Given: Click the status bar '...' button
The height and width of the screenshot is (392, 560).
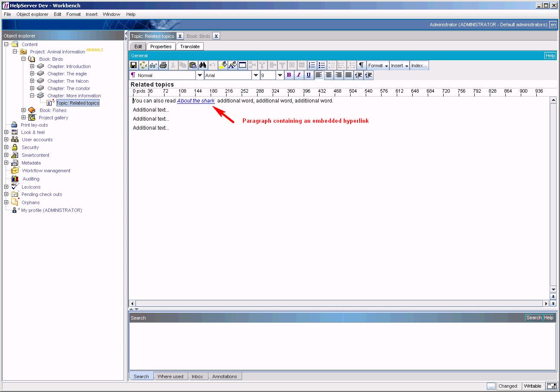Looking at the screenshot, I should 491,386.
